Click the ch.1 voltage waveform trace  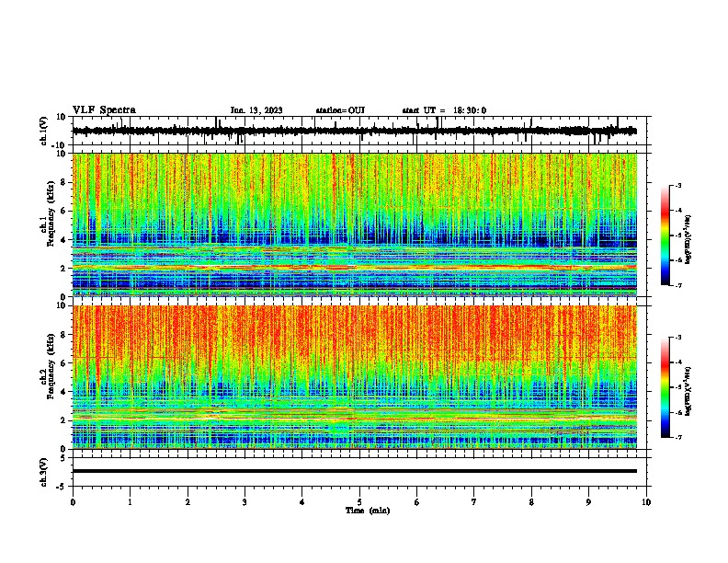coord(354,131)
